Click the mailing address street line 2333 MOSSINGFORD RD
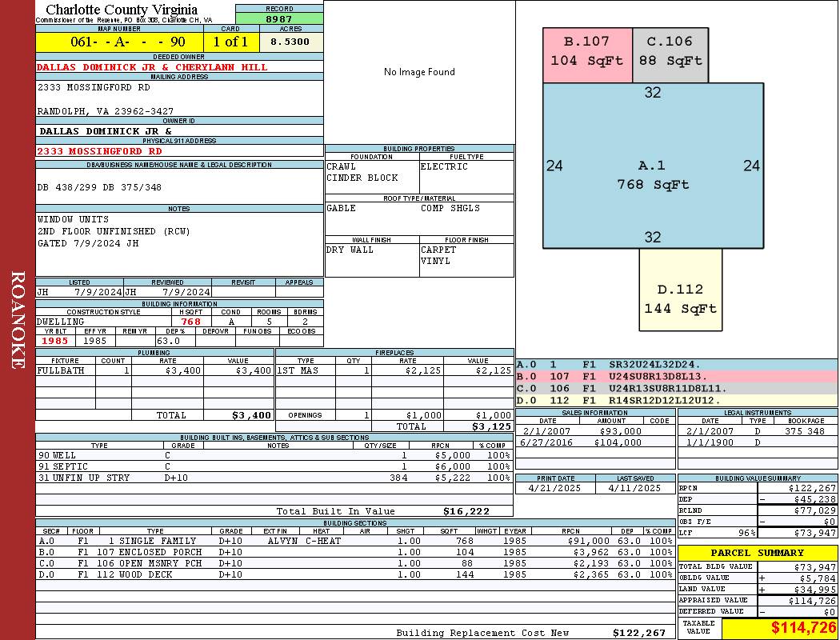The image size is (840, 640). 94,86
